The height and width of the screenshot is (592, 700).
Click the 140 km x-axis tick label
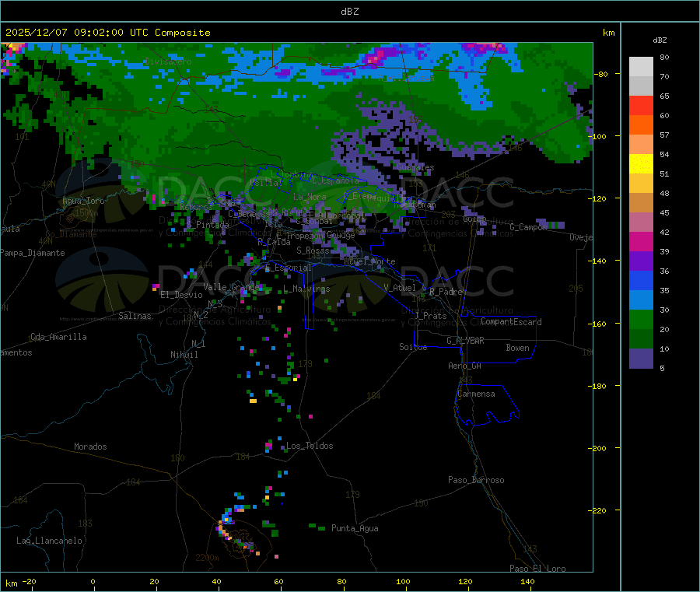tap(527, 582)
